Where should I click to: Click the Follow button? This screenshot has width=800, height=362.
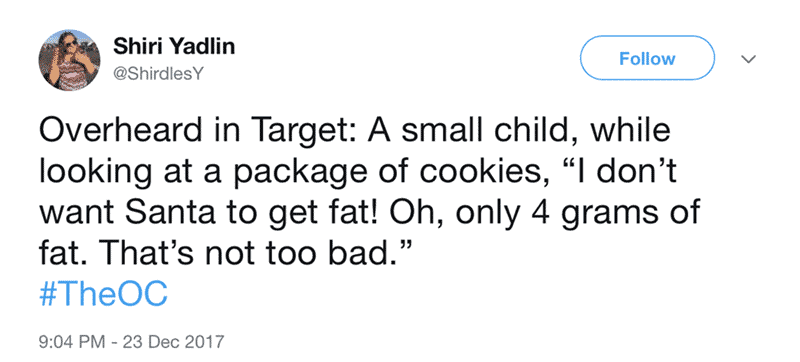pos(647,58)
